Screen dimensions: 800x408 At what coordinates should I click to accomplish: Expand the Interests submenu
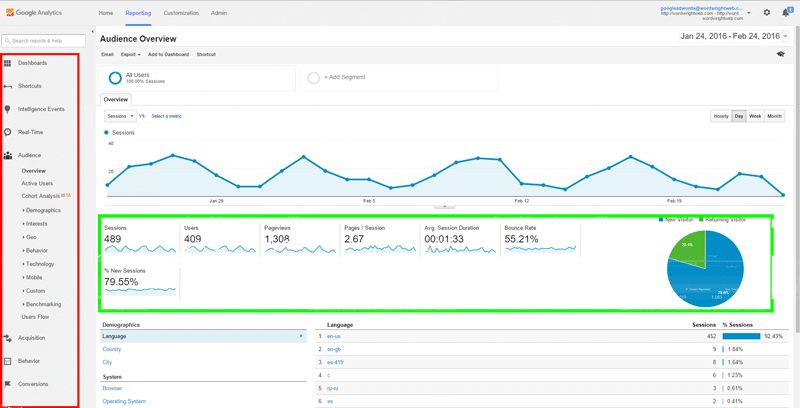pyautogui.click(x=35, y=224)
